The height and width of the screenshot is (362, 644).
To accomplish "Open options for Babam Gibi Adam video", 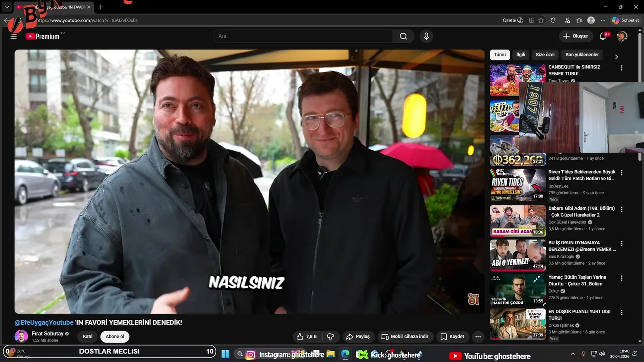I will click(622, 209).
